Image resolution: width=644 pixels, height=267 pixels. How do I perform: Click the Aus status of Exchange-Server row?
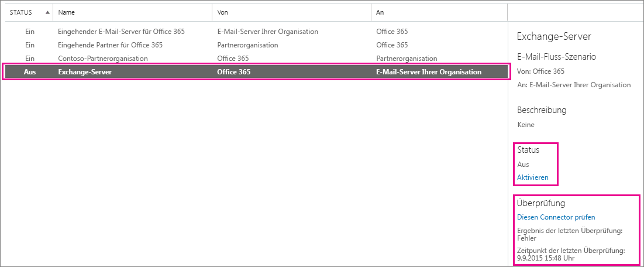coord(30,72)
